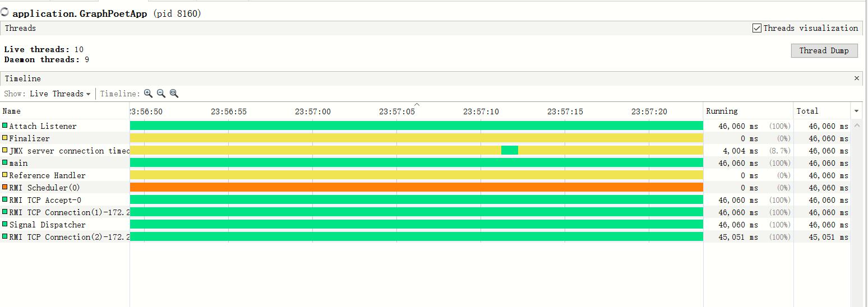Click the Thread Dump button
868x307 pixels.
tap(824, 50)
